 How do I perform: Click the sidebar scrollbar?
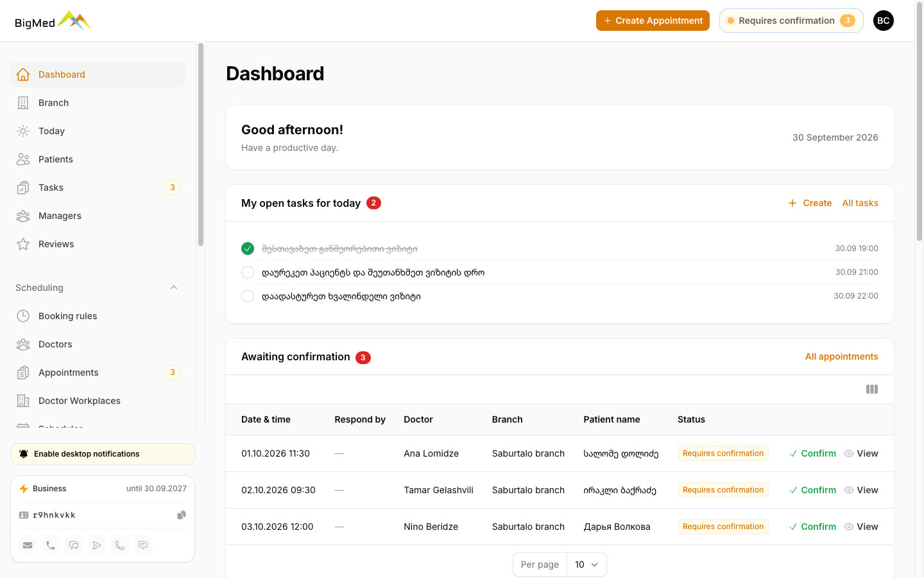pyautogui.click(x=201, y=144)
